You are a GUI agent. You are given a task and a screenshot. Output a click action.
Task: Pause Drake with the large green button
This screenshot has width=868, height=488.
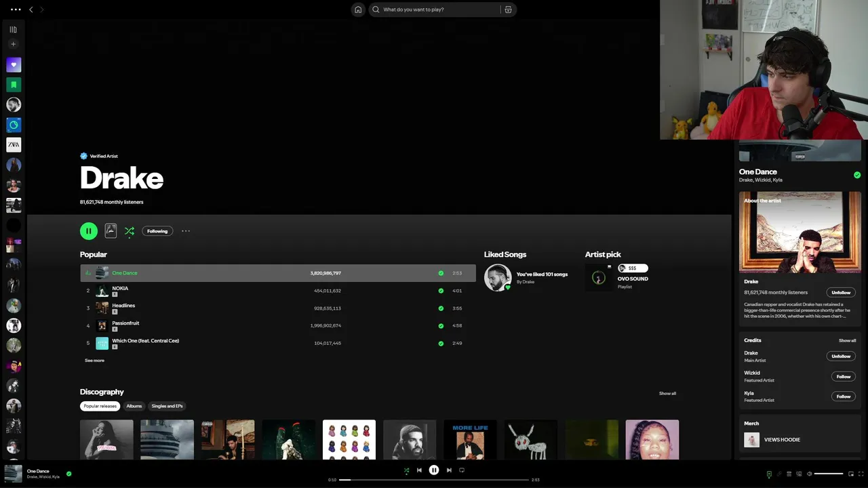(x=89, y=231)
